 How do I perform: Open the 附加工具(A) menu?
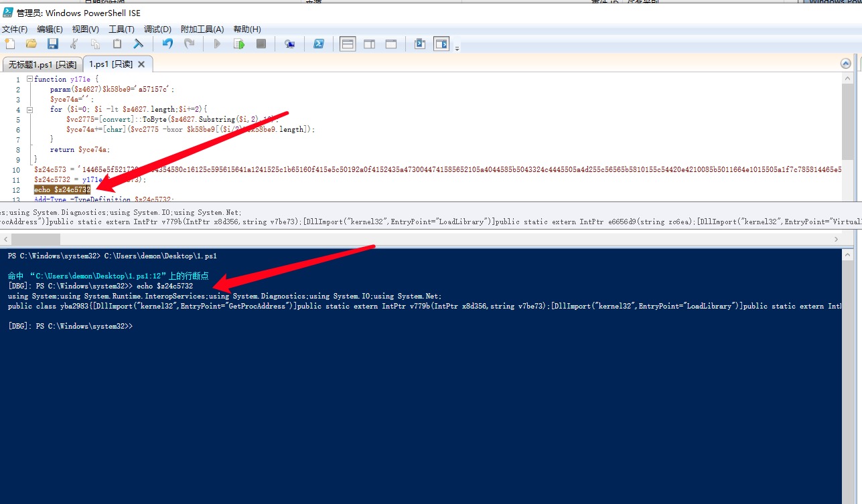point(202,29)
